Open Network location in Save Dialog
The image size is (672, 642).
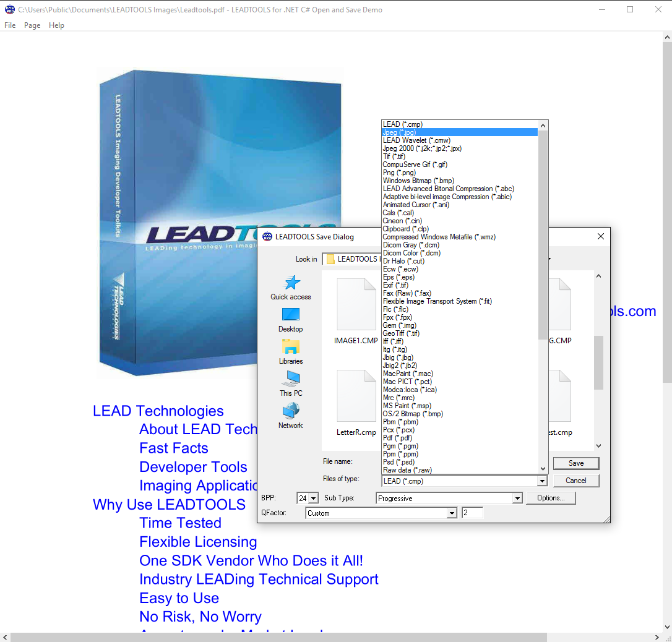click(x=291, y=416)
